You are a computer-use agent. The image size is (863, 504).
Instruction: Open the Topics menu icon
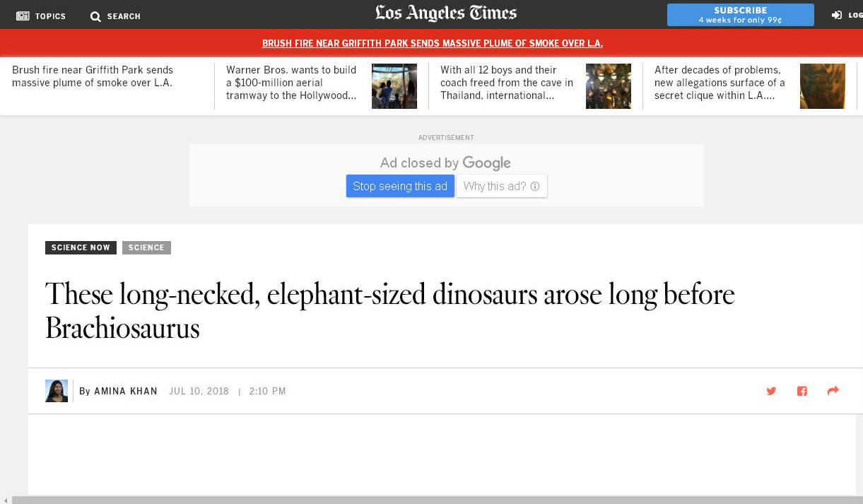23,16
